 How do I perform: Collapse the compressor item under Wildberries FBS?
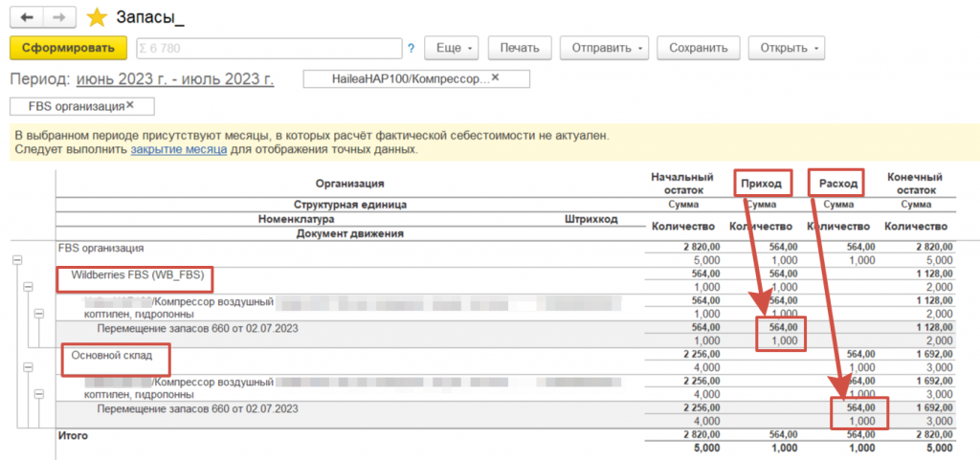[x=39, y=313]
